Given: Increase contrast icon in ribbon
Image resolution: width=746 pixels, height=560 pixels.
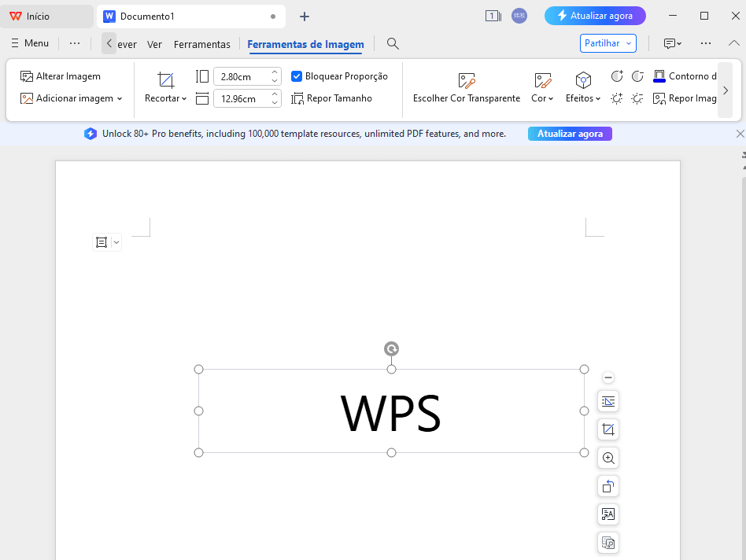Looking at the screenshot, I should click(617, 76).
